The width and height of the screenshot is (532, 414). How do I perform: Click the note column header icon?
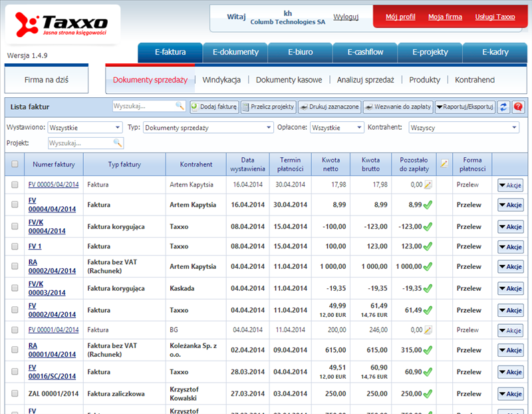point(444,164)
